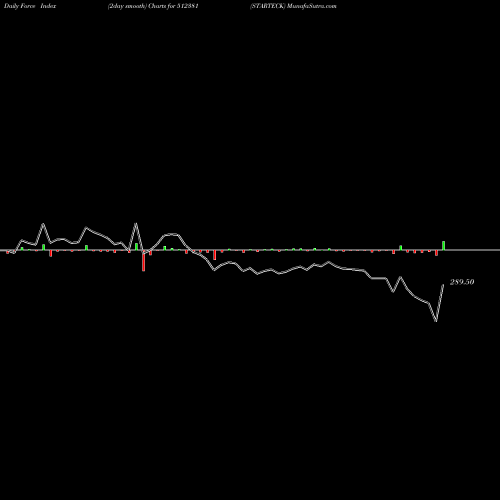
Task: Click the 'Daily Force Index' title text
Action: [x=30, y=6]
